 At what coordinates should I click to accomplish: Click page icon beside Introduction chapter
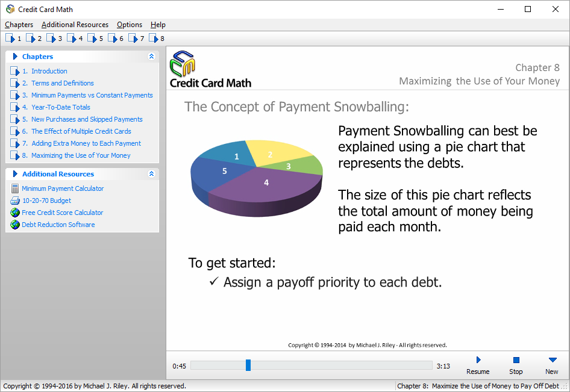pos(15,71)
